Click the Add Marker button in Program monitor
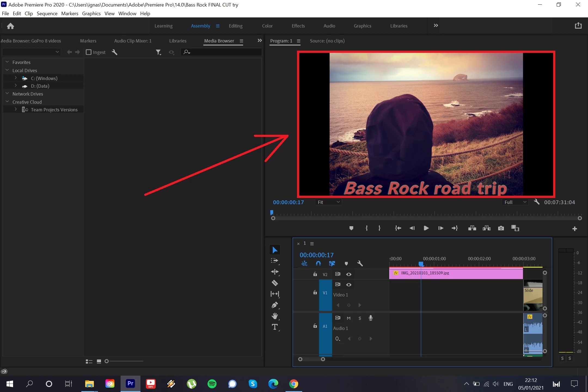Viewport: 588px width, 392px height. click(351, 228)
